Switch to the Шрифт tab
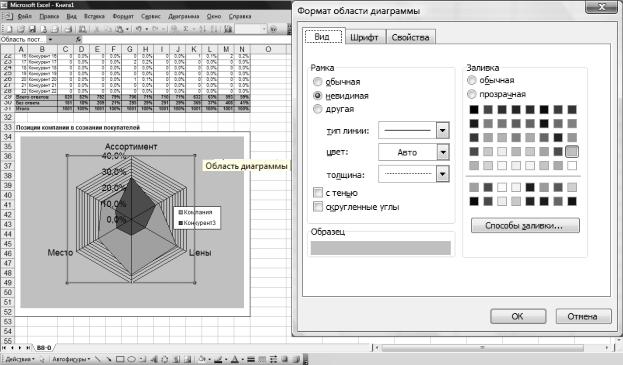Viewport: 623px width, 365px height. pos(364,37)
